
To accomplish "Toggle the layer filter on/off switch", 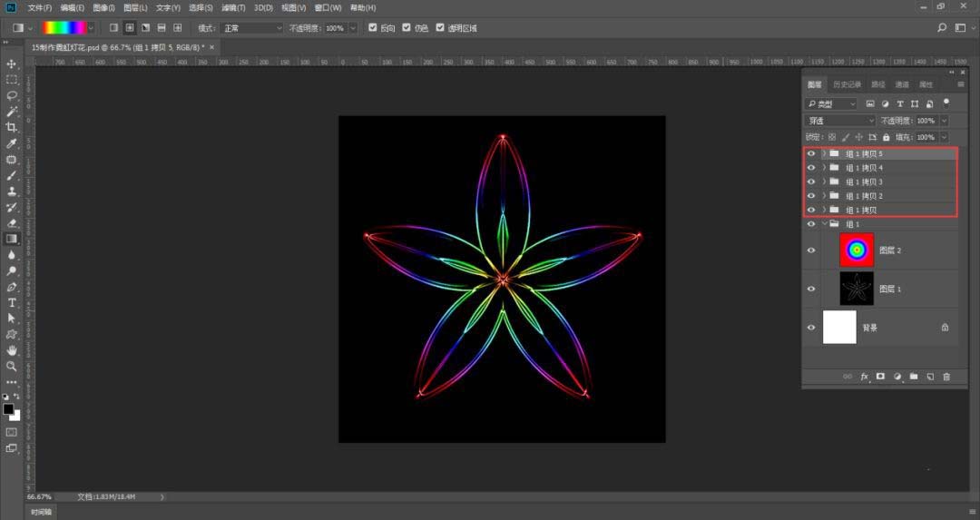I will (x=946, y=103).
